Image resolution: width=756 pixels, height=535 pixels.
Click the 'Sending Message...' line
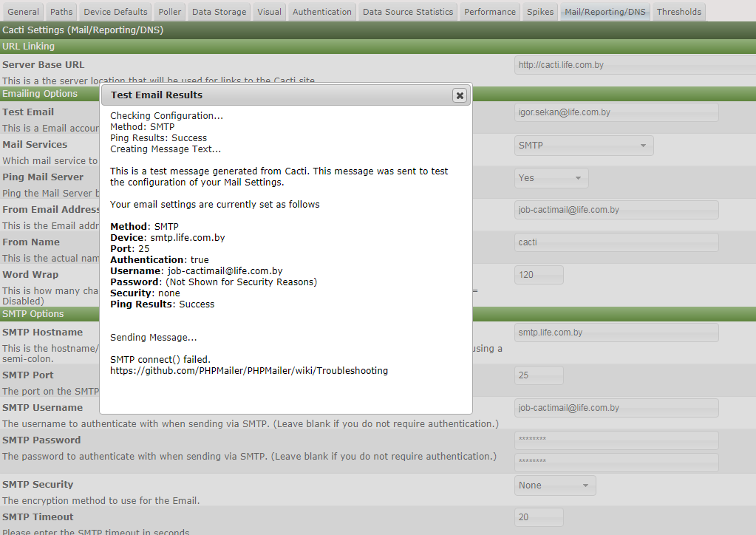coord(153,338)
